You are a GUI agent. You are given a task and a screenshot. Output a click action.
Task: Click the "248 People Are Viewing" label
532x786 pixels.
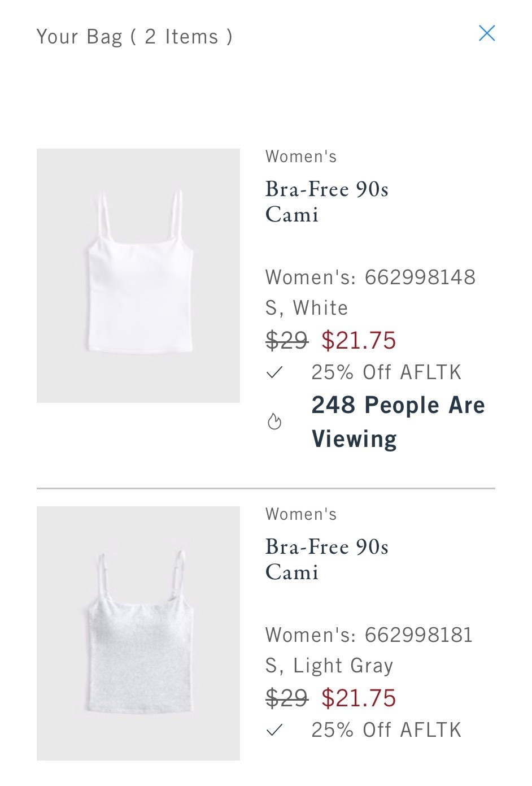[398, 422]
